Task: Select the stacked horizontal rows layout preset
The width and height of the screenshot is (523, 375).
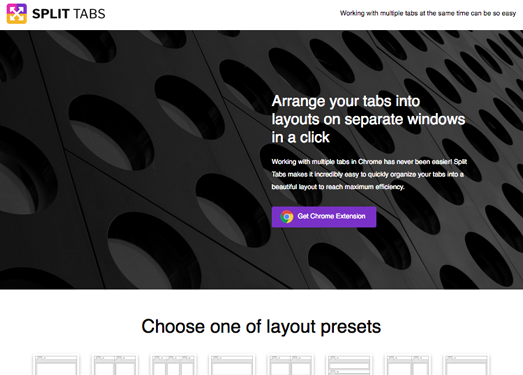Action: coord(349,365)
